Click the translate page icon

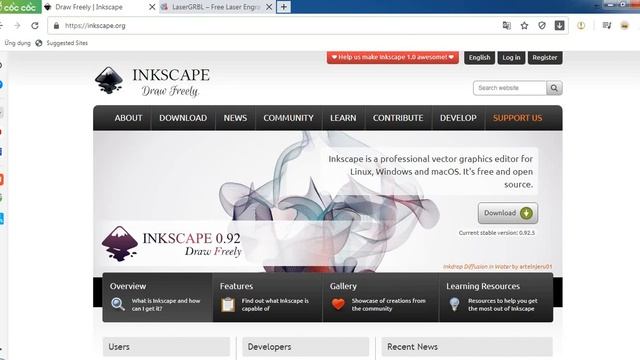point(507,26)
